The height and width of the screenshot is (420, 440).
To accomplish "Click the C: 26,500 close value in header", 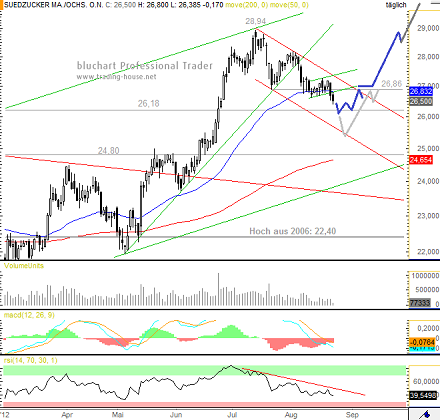I will click(120, 5).
